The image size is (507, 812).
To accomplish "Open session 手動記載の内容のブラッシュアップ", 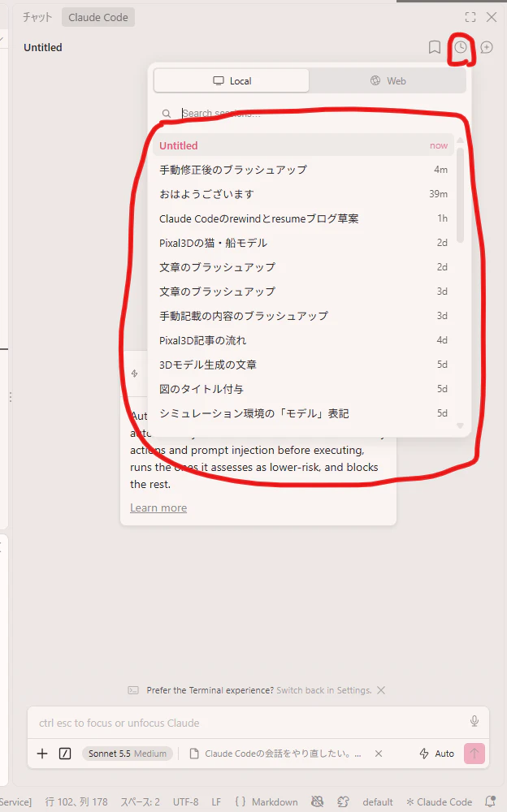I will (x=303, y=316).
